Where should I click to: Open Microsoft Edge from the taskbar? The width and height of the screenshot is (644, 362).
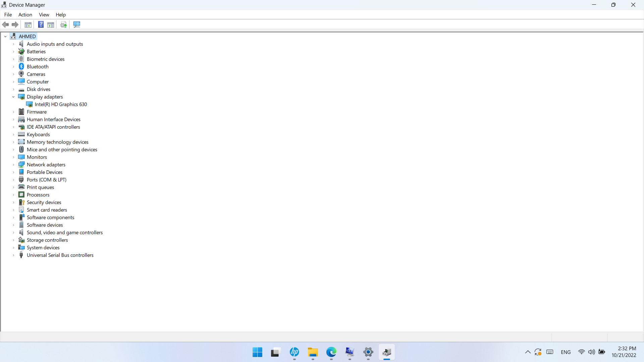click(x=331, y=352)
